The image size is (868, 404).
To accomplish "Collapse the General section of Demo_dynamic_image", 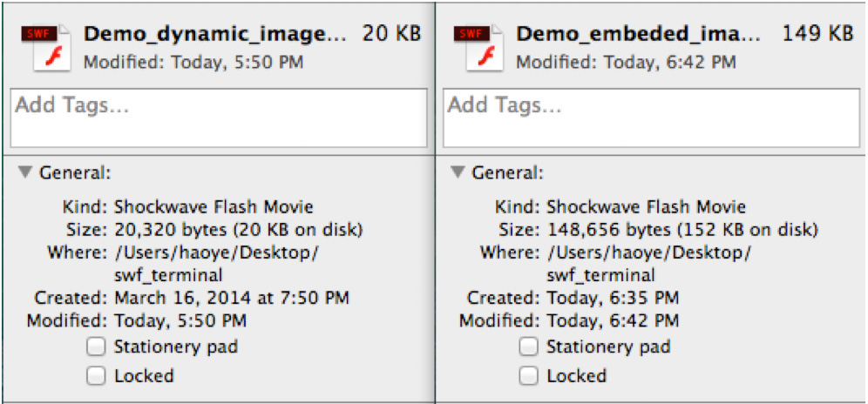I will [24, 172].
